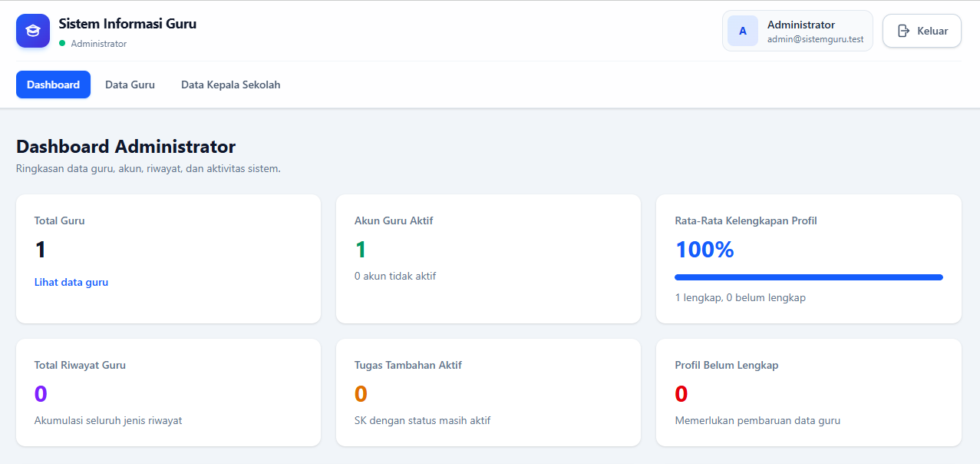Click the Ringkasan data guru subtitle
This screenshot has height=464, width=980.
point(148,168)
